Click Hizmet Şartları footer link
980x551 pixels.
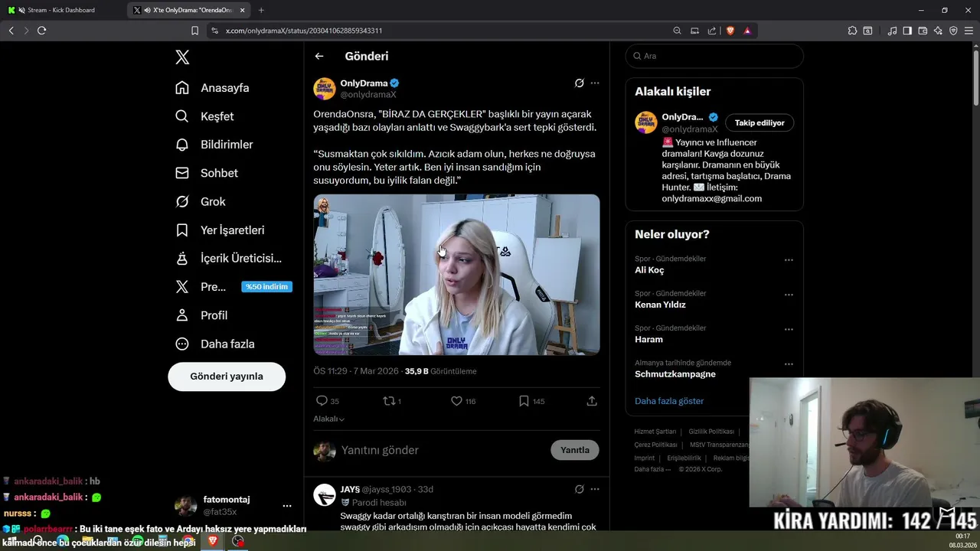coord(655,432)
